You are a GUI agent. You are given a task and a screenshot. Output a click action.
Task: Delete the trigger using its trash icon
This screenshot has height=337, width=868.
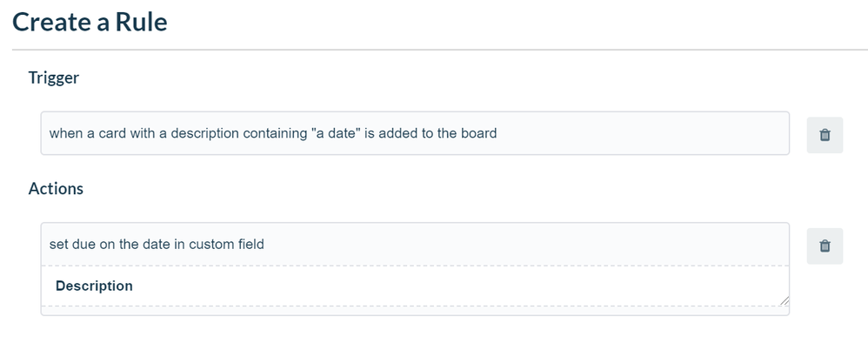pos(825,135)
